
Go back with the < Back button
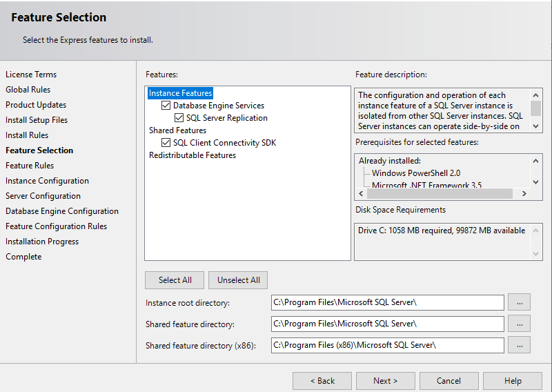click(322, 381)
